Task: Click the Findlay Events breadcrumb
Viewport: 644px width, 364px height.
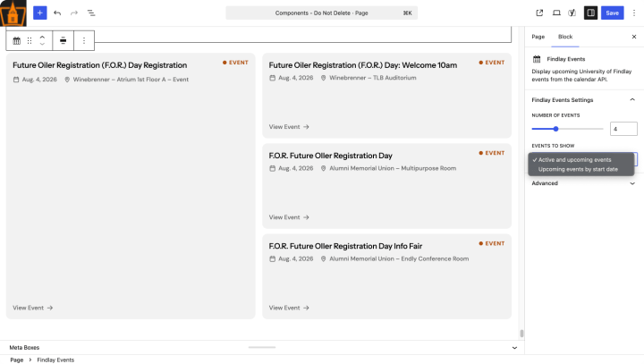Action: 55,360
